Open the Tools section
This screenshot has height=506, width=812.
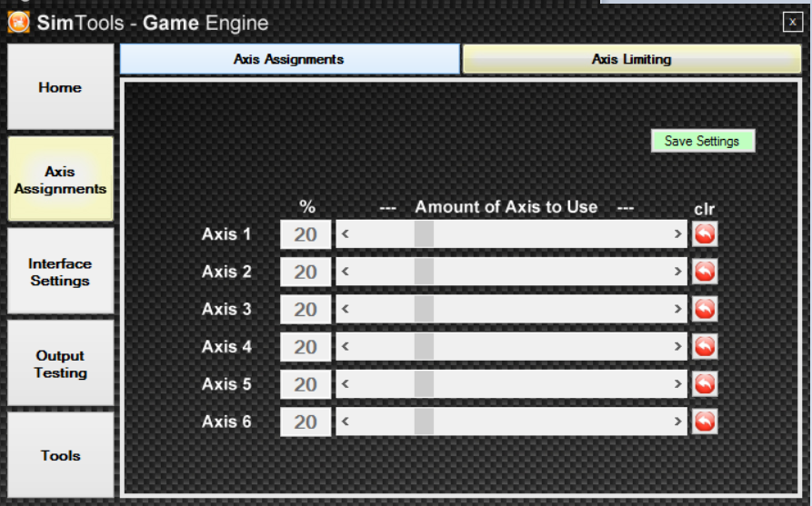(61, 455)
